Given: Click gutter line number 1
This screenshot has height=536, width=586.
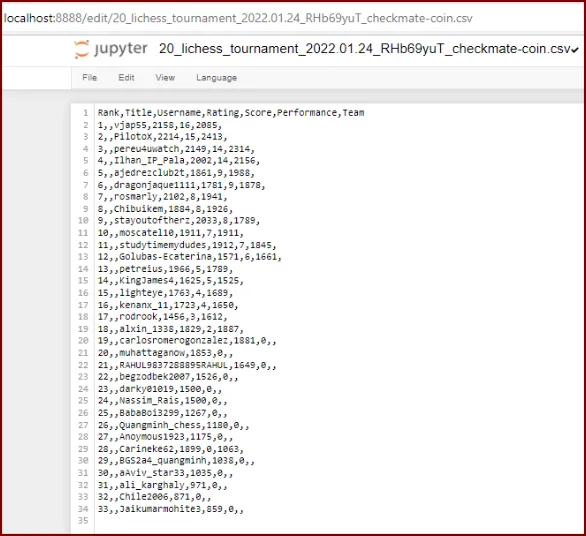Looking at the screenshot, I should coord(86,113).
